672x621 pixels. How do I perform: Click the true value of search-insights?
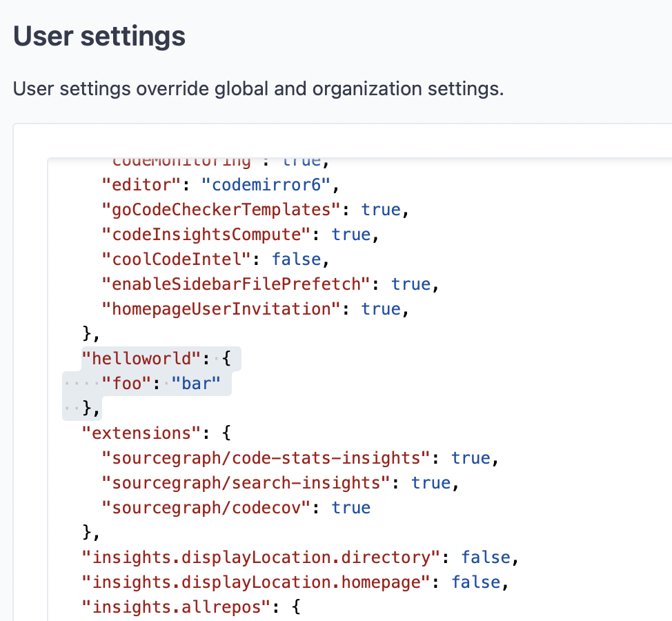(x=431, y=483)
